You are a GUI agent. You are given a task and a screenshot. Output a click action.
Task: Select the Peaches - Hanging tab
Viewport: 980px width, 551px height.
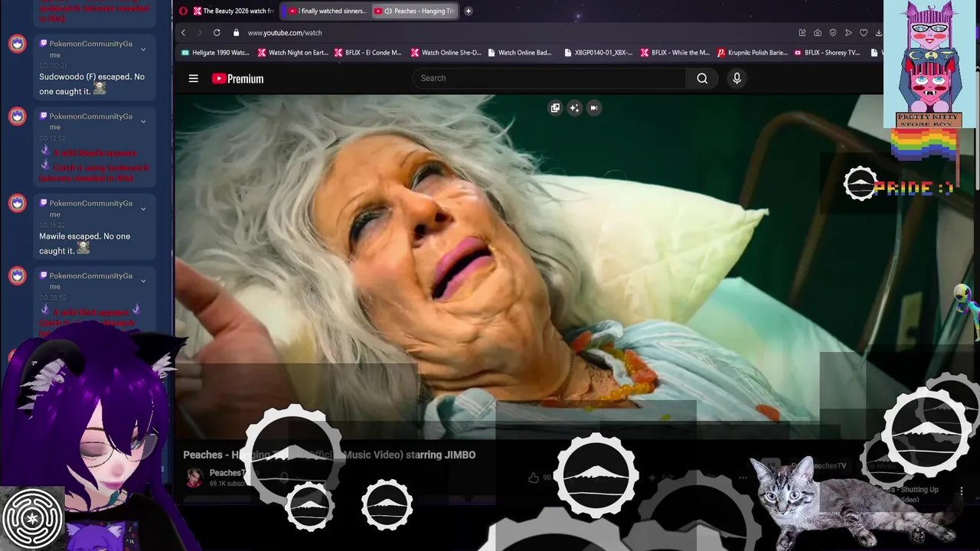coord(416,11)
